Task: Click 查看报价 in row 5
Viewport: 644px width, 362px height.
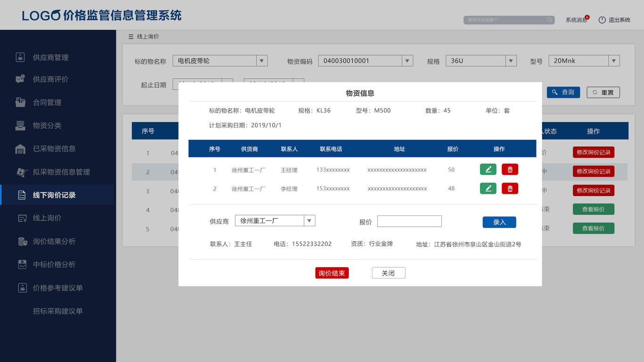Action: click(594, 228)
